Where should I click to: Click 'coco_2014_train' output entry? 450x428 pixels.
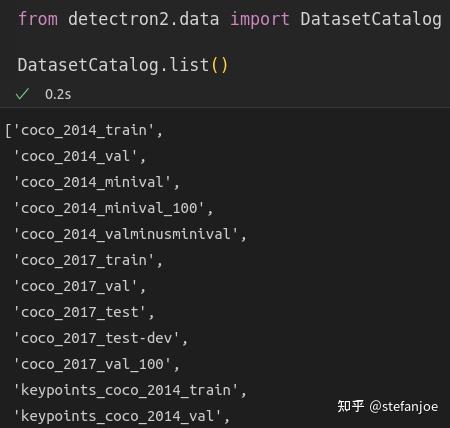point(84,130)
